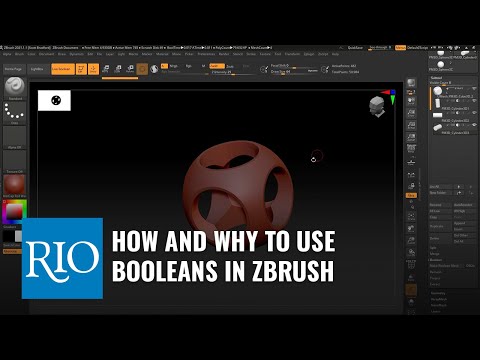Image resolution: width=480 pixels, height=360 pixels.
Task: Pick a color in the color picker square
Action: tap(14, 211)
